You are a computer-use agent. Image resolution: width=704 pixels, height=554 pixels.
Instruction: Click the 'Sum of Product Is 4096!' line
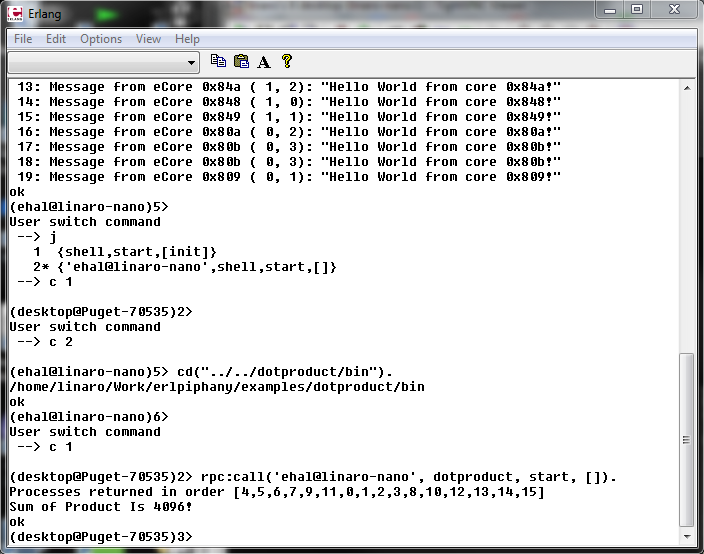coord(101,507)
